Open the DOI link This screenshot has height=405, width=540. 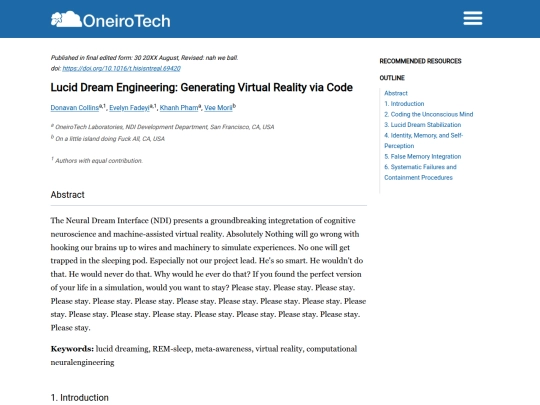[121, 69]
